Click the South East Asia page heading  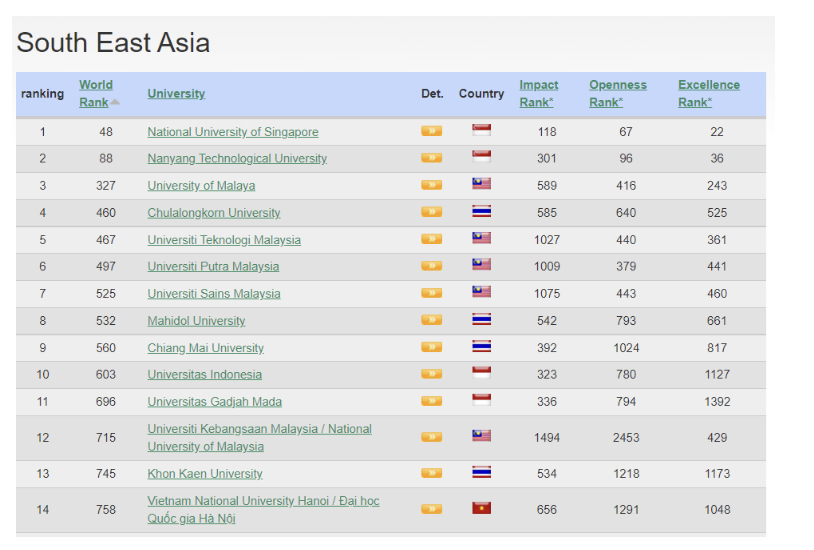[x=113, y=42]
